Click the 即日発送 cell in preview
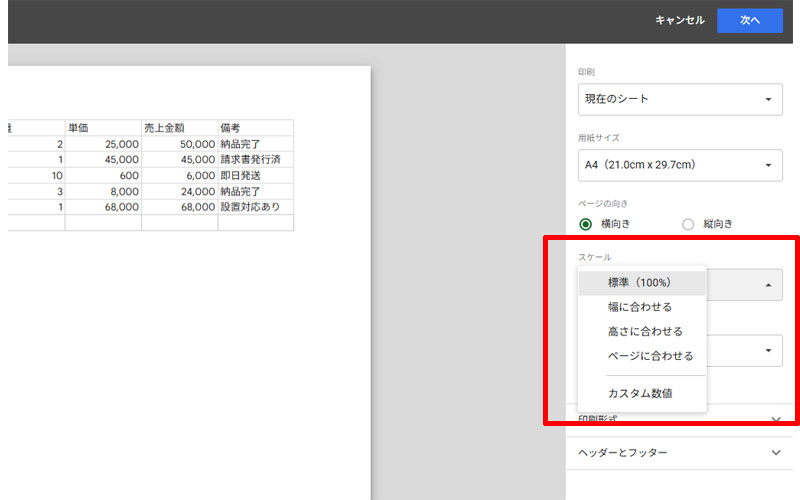 point(256,176)
